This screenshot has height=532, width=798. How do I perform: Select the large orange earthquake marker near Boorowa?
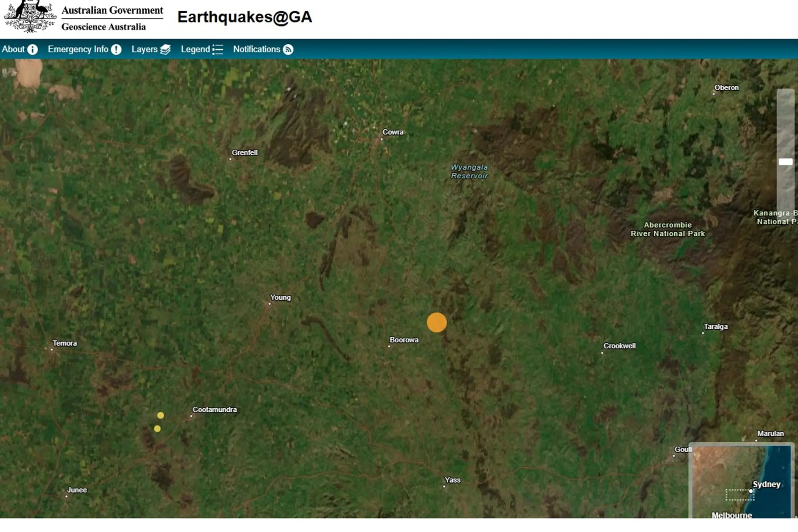coord(436,322)
